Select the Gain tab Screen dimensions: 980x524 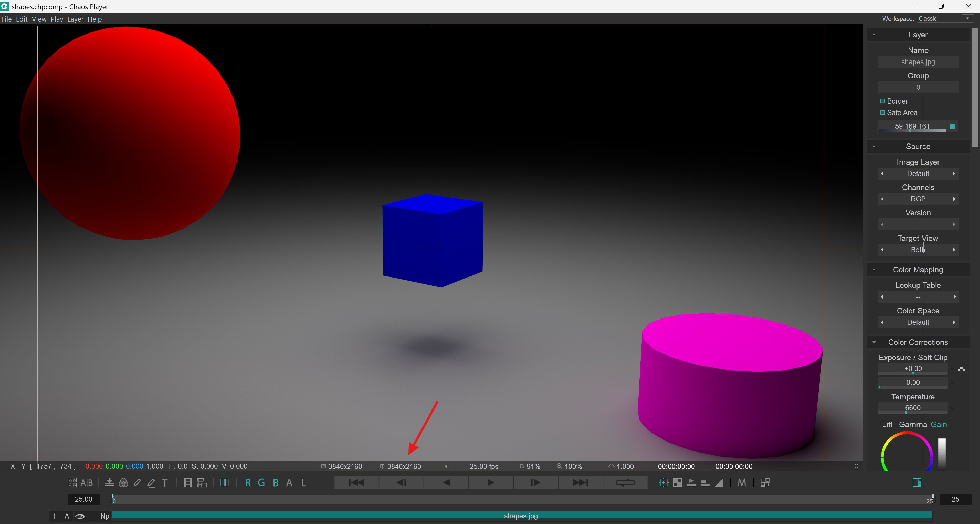[x=939, y=424]
